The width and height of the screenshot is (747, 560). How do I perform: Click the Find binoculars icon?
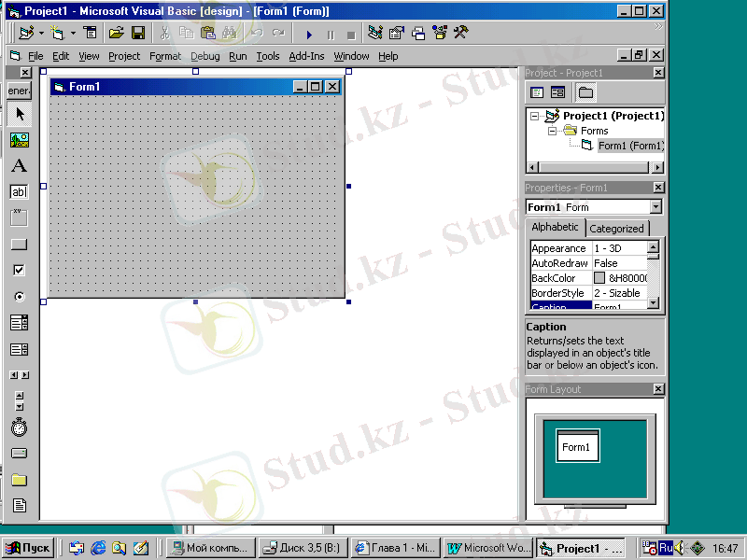click(230, 33)
